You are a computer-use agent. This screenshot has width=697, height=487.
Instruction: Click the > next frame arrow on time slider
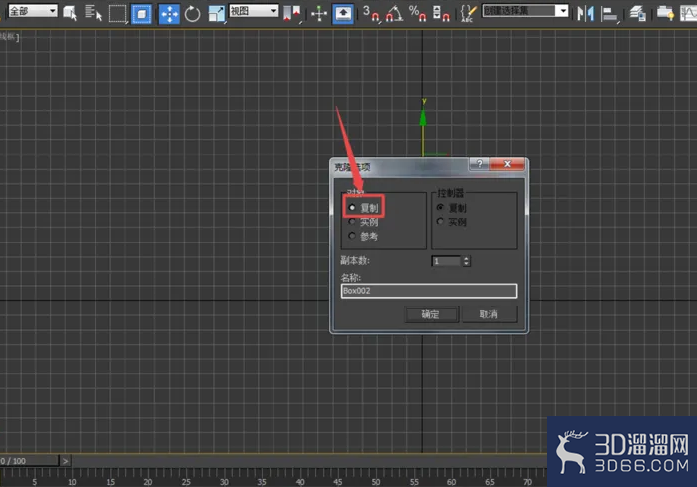click(x=65, y=461)
